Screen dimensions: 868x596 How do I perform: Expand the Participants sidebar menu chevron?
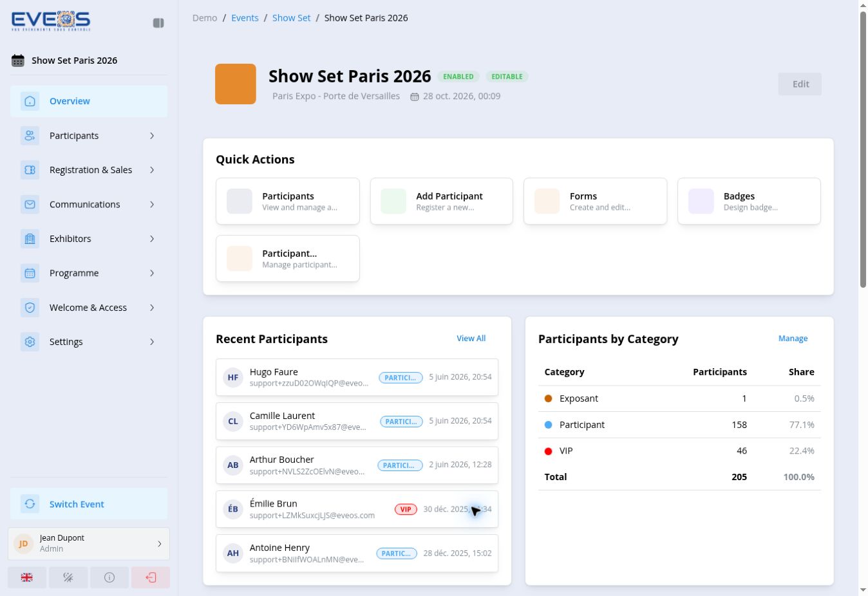click(152, 136)
